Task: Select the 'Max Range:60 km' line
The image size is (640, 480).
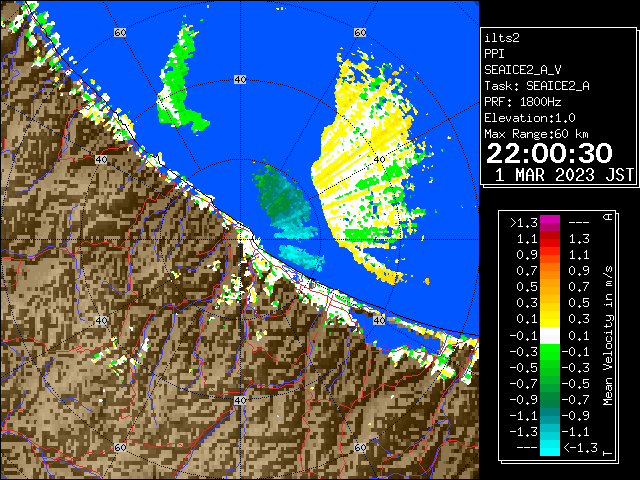Action: (x=537, y=134)
